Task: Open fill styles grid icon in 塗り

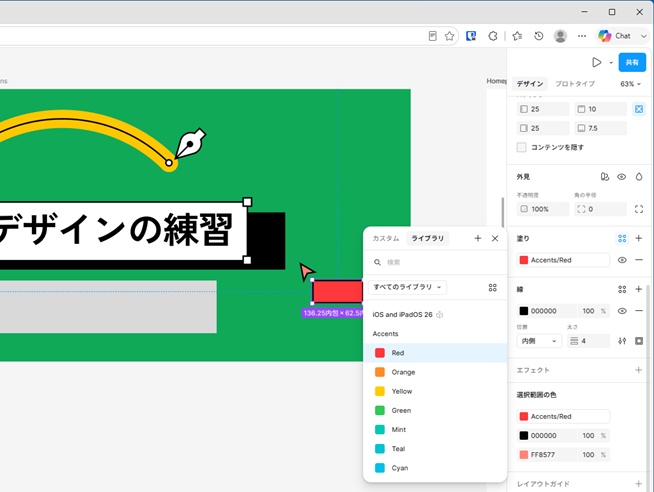Action: point(622,238)
